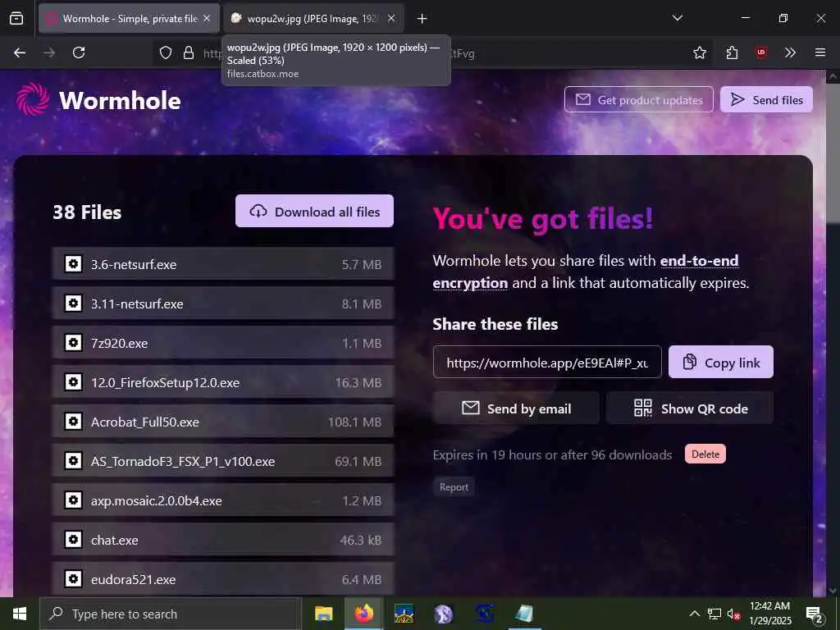This screenshot has height=630, width=840.
Task: Open tracking protection shield icon
Action: click(x=166, y=52)
